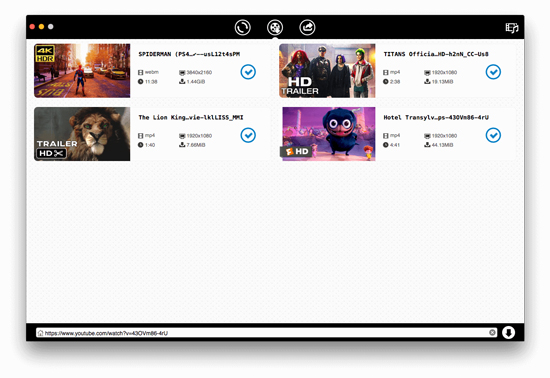The image size is (550, 378).
Task: Click the 4:41 duration on Hotel Transylvania
Action: [395, 145]
